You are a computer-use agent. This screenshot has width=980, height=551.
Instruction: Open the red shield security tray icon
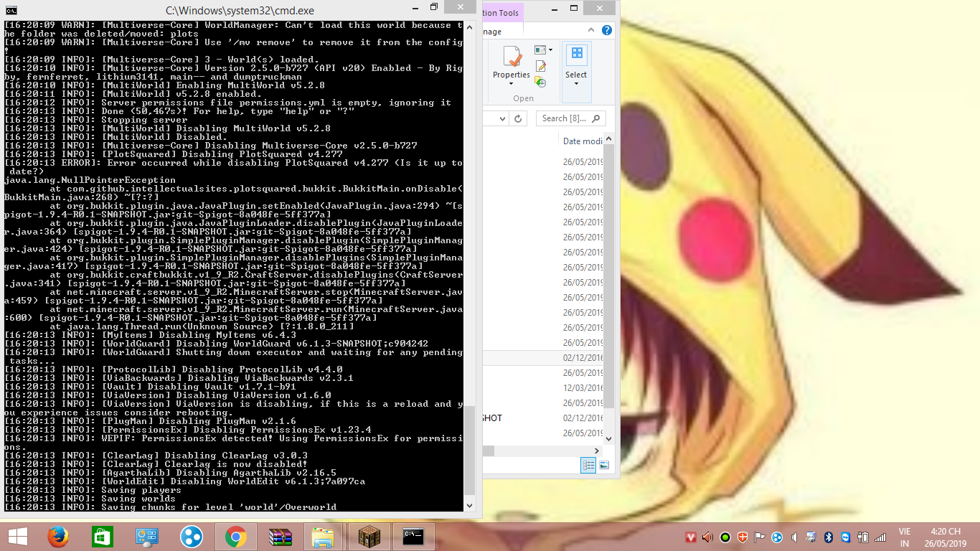point(743,537)
